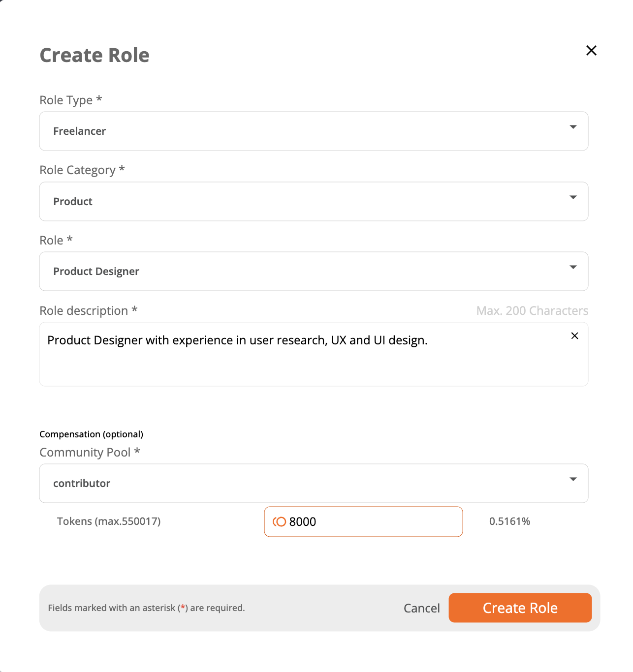The height and width of the screenshot is (672, 633).
Task: Clear the role description text
Action: tap(574, 336)
